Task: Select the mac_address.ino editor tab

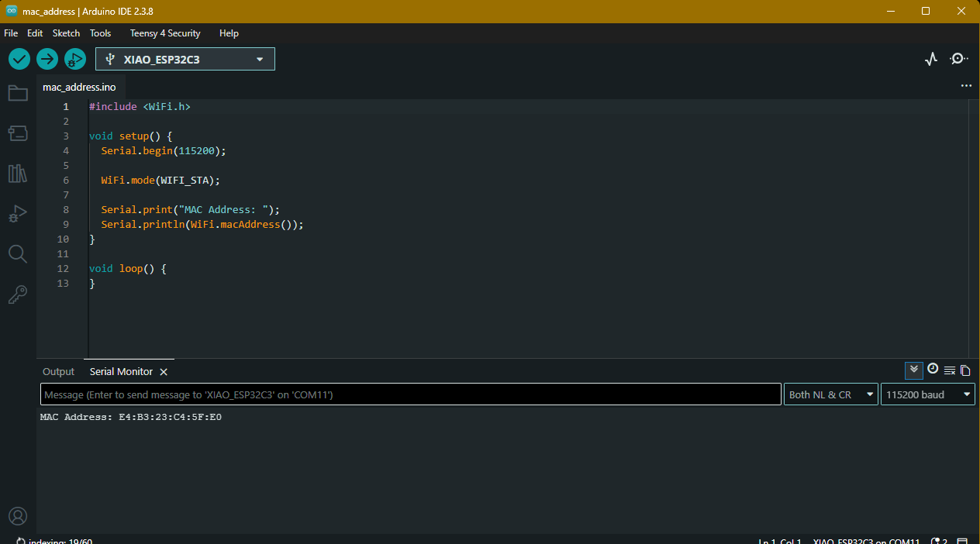Action: (79, 87)
